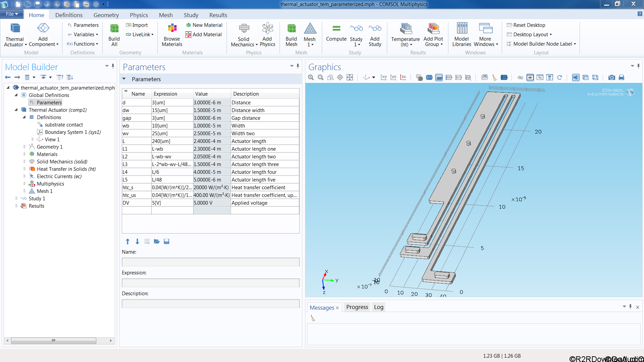
Task: Switch to the Physics ribbon tab
Action: [x=139, y=15]
